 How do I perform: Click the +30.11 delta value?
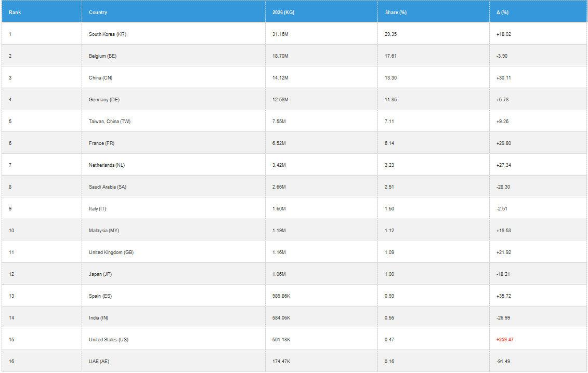(x=504, y=77)
